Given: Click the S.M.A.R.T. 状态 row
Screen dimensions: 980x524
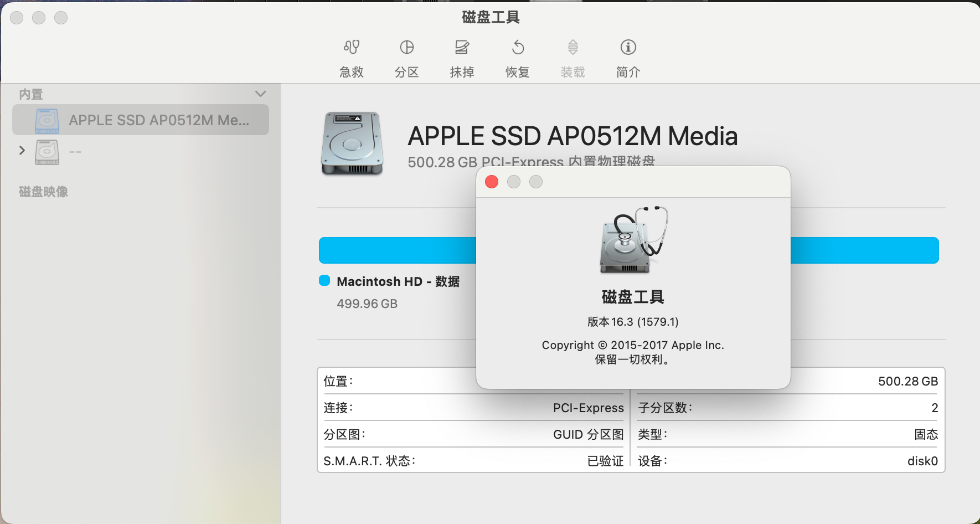Looking at the screenshot, I should click(473, 461).
